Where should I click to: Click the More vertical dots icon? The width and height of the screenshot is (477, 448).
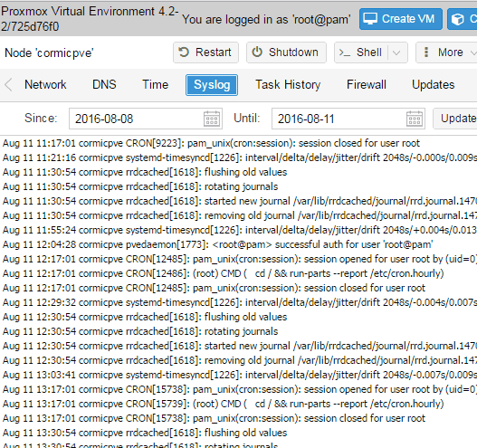click(x=426, y=52)
